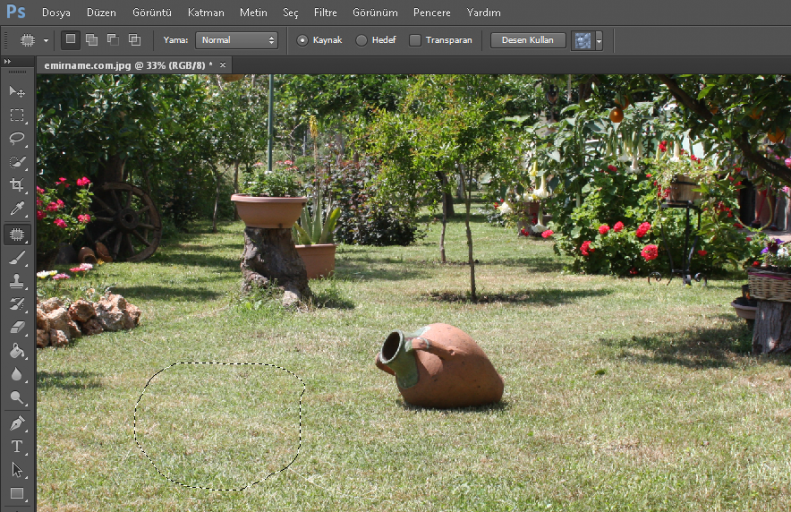Select the Clone Stamp tool
Image resolution: width=791 pixels, height=512 pixels.
coord(17,281)
